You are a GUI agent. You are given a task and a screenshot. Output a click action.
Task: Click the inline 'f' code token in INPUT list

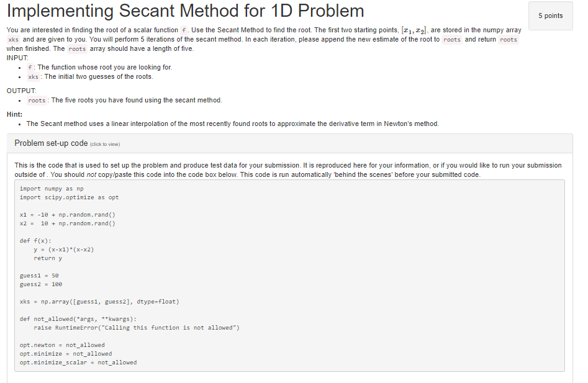pos(30,66)
